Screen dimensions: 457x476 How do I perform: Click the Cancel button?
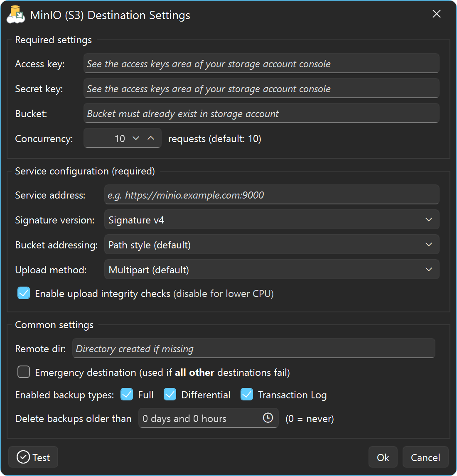point(425,457)
